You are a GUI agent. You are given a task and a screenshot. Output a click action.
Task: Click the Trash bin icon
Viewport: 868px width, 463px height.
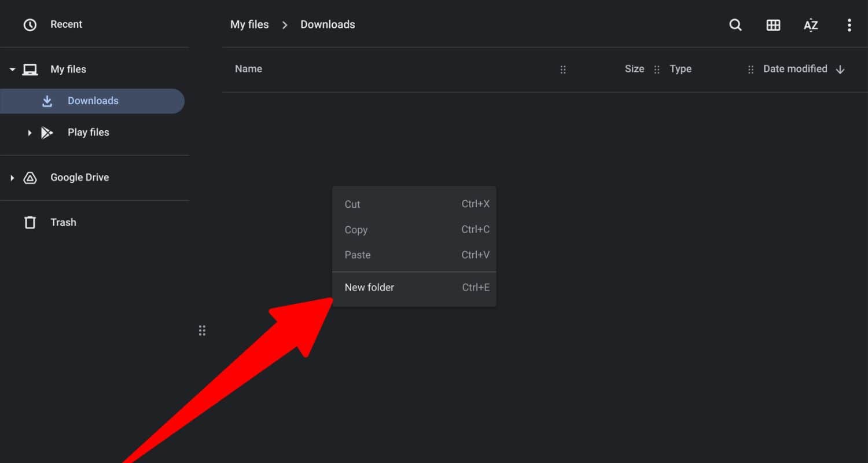[30, 222]
